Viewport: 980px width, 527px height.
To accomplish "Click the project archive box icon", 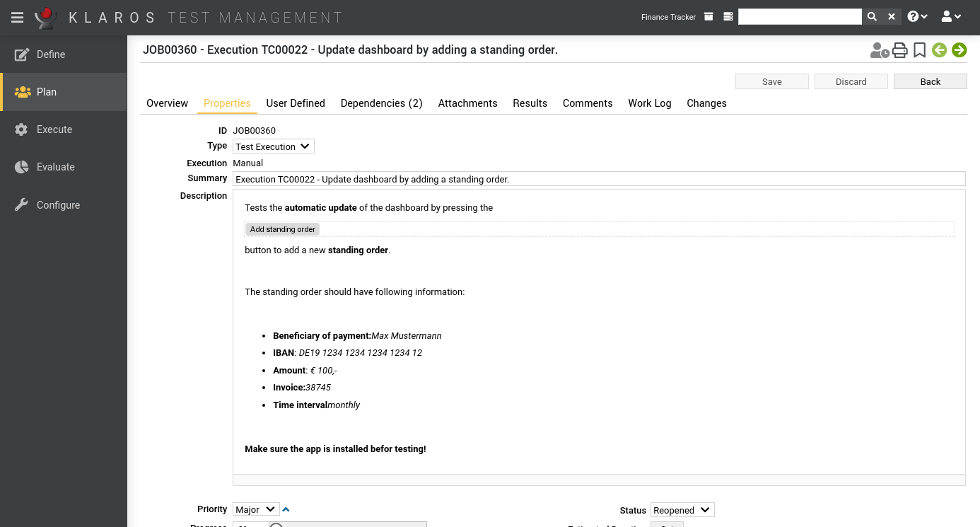I will 708,17.
